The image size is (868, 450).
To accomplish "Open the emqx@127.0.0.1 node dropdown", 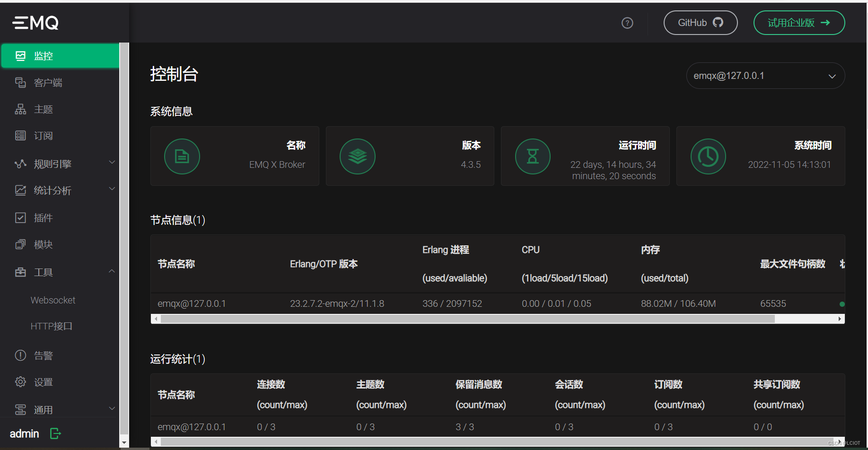I will point(765,76).
